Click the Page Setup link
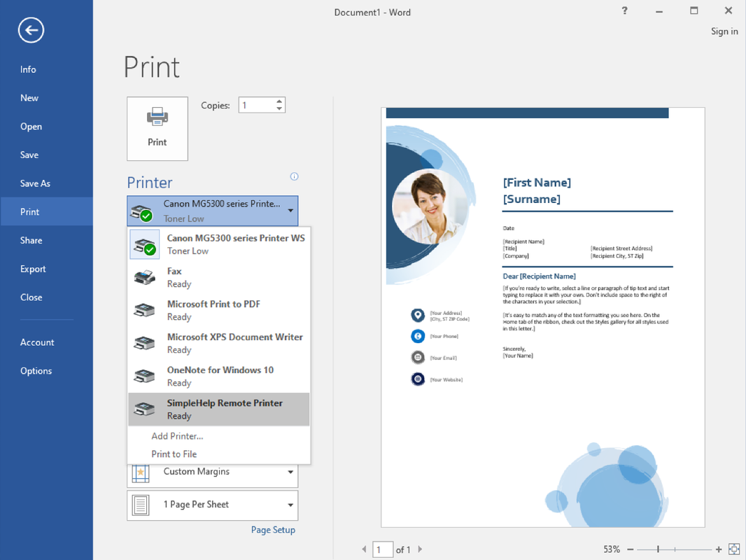This screenshot has height=560, width=746. [x=273, y=530]
